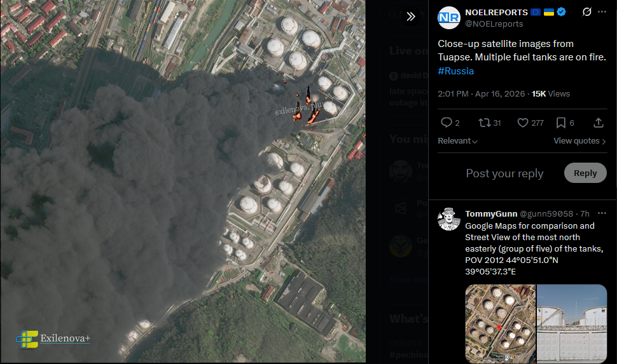Viewport: 617px width, 364px height.
Task: Click the share upload icon
Action: [598, 123]
